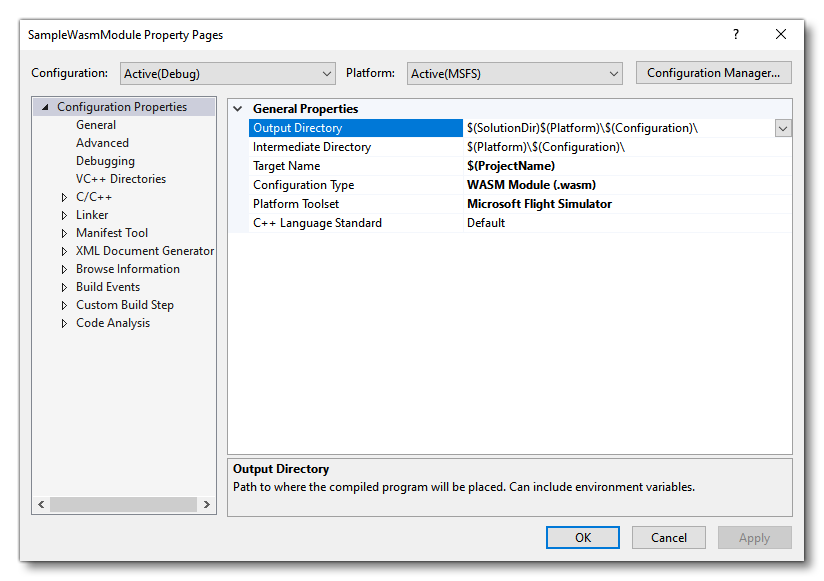Open Configuration Manager
The height and width of the screenshot is (581, 824).
click(x=713, y=72)
